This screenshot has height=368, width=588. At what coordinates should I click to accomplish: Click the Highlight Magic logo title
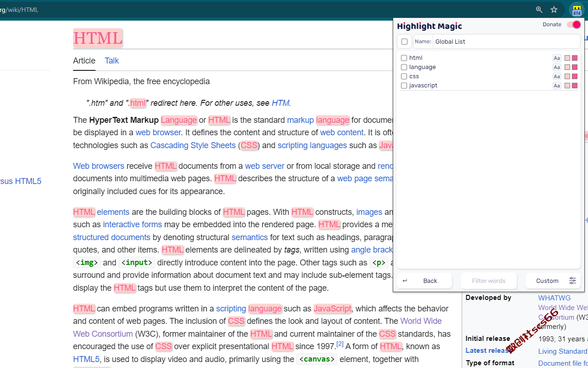[x=430, y=26]
